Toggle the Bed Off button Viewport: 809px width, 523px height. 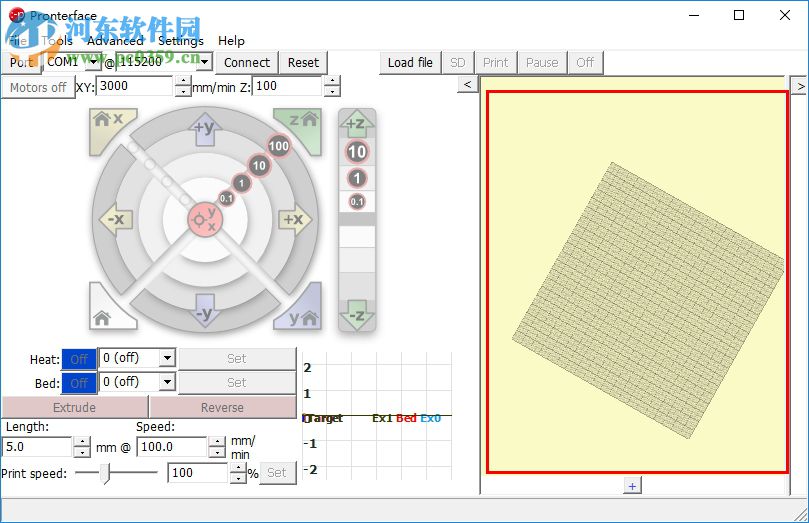[x=79, y=383]
